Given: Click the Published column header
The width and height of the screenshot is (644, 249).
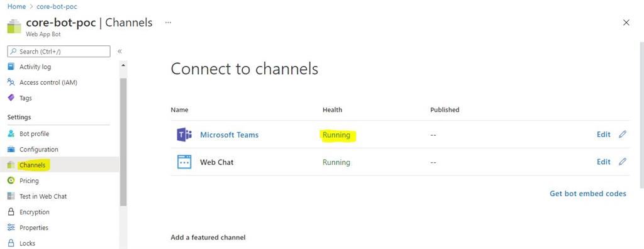Looking at the screenshot, I should (445, 109).
